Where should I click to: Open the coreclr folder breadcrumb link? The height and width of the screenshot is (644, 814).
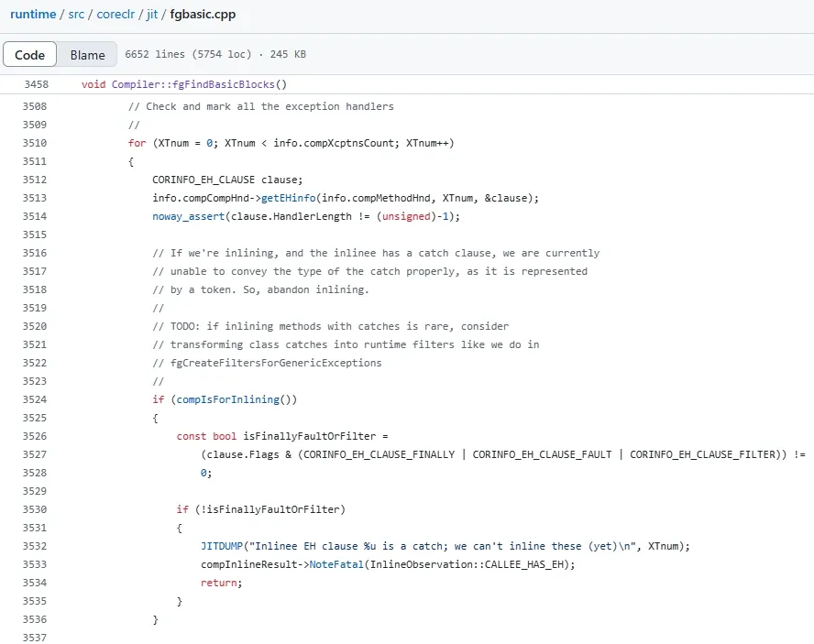point(115,14)
